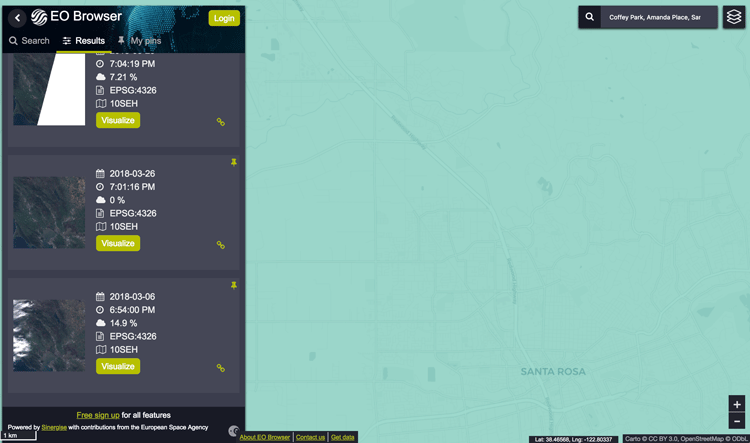This screenshot has width=750, height=443.
Task: Zoom out on the map
Action: coord(737,421)
